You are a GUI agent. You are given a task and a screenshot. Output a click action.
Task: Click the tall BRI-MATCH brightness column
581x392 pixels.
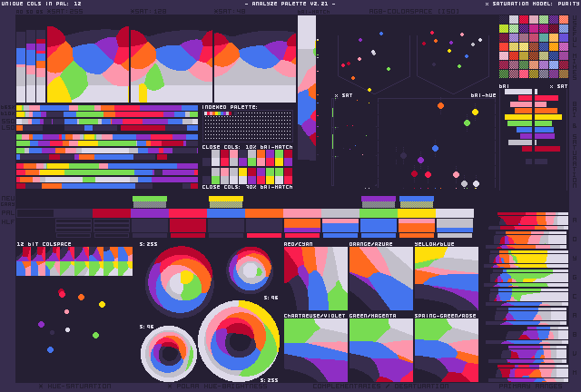pos(307,88)
